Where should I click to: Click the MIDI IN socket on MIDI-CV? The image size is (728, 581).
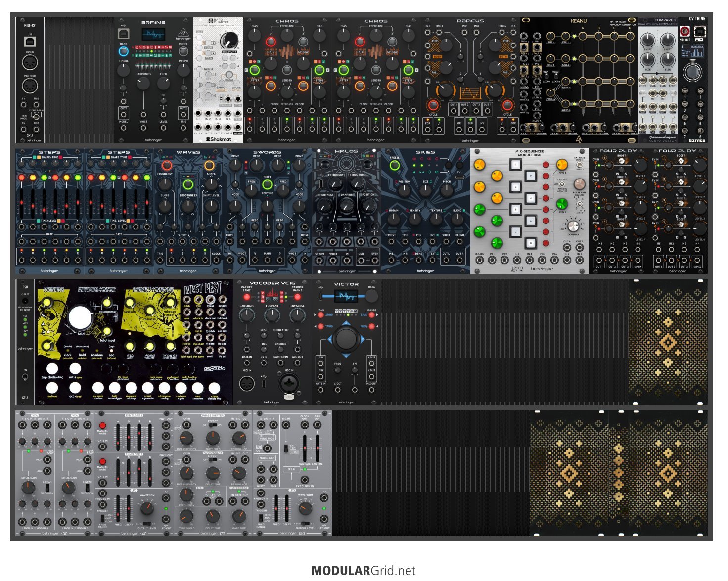(x=30, y=63)
